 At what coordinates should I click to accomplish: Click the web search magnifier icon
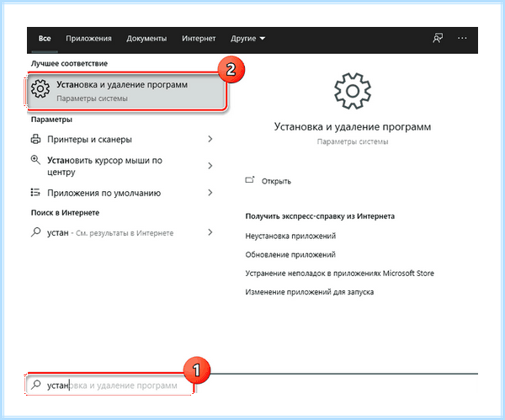coord(35,232)
